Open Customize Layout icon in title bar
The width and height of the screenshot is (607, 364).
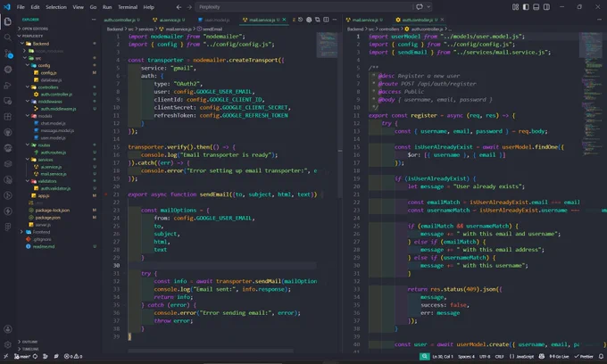pyautogui.click(x=515, y=7)
